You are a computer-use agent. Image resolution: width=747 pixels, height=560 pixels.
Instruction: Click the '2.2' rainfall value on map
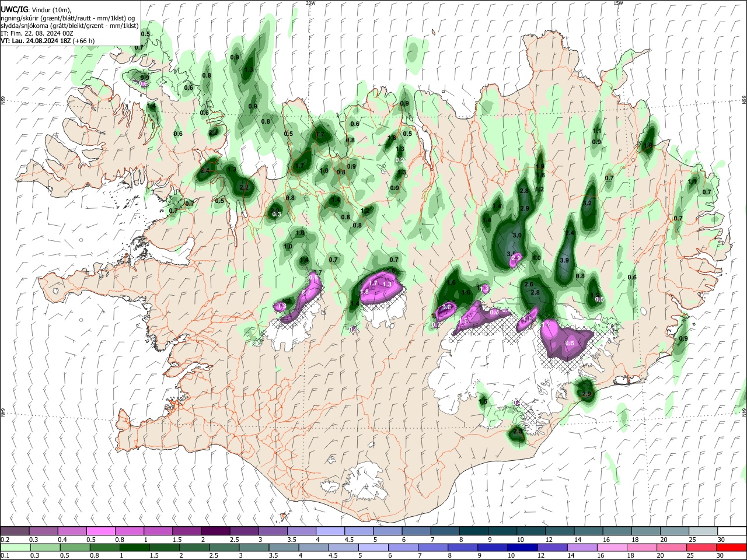click(244, 187)
